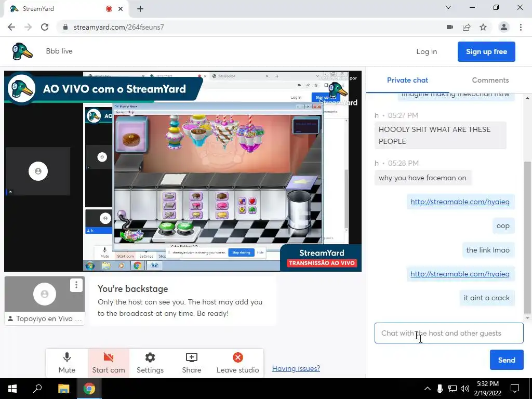This screenshot has height=399, width=532.
Task: Click the Sign up free button
Action: coord(486,51)
